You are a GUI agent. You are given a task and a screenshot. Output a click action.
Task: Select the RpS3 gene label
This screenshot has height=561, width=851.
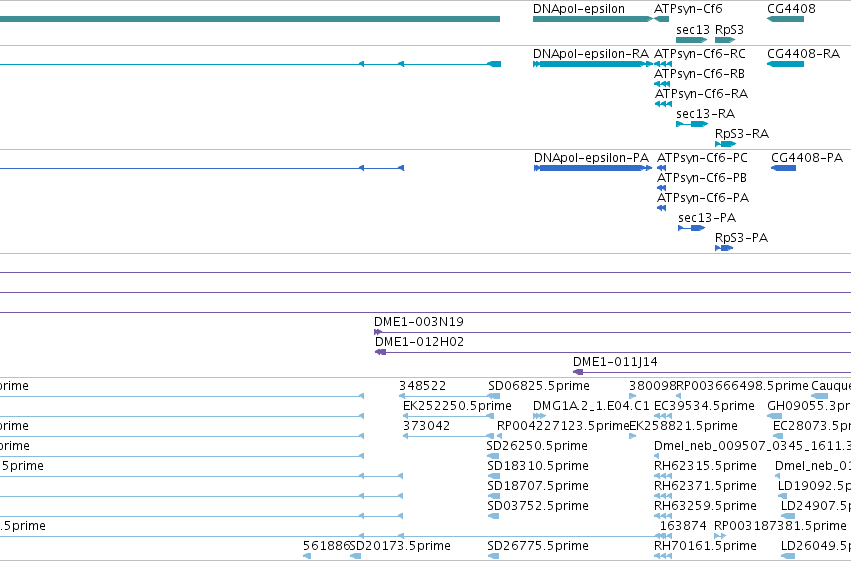[729, 30]
